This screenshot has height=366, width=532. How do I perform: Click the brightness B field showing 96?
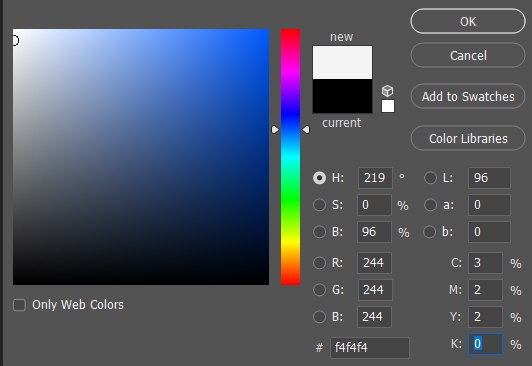coord(374,232)
